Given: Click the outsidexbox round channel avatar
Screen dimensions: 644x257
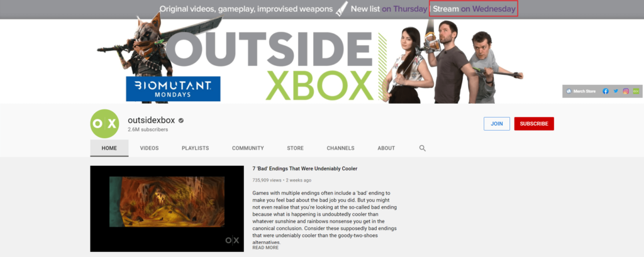Looking at the screenshot, I should tap(105, 124).
